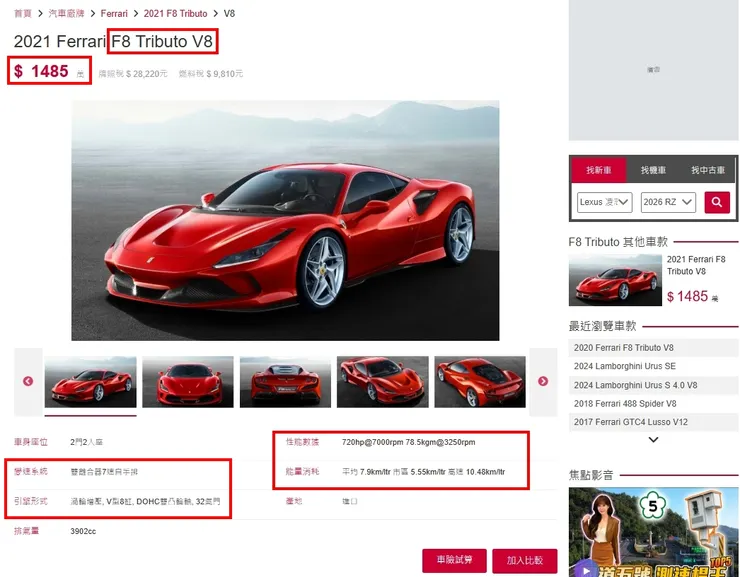Open the 2026 RZ model dropdown

(668, 202)
